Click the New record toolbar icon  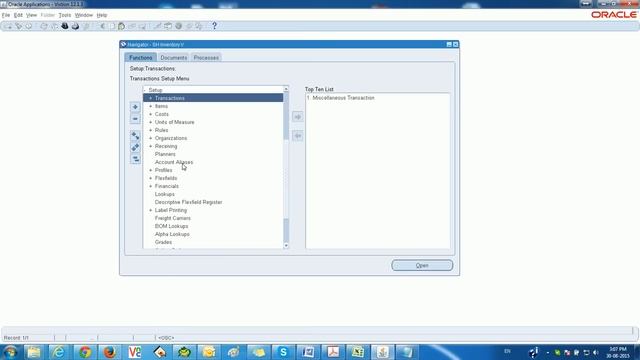pos(8,26)
